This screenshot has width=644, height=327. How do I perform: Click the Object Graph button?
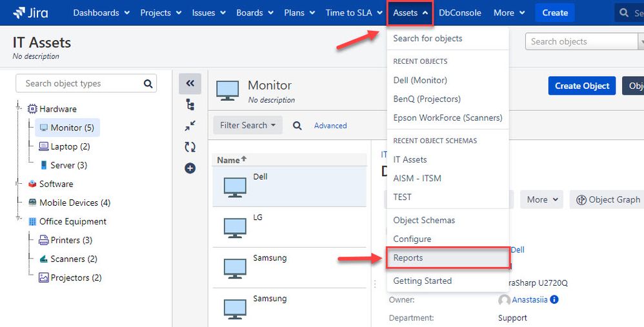click(x=607, y=199)
